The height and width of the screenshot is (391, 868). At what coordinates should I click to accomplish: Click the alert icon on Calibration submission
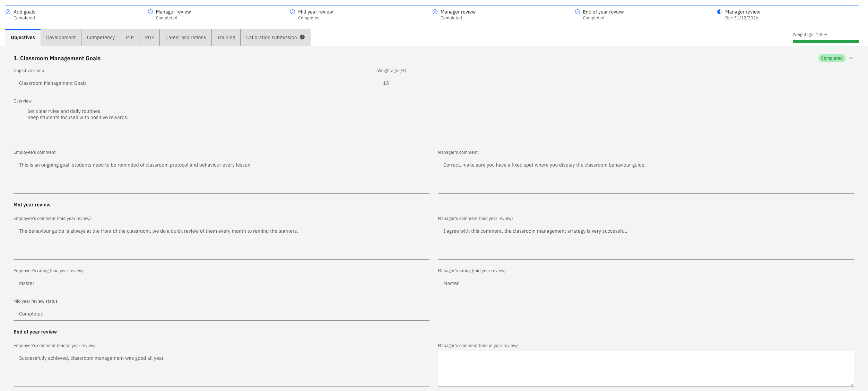302,37
